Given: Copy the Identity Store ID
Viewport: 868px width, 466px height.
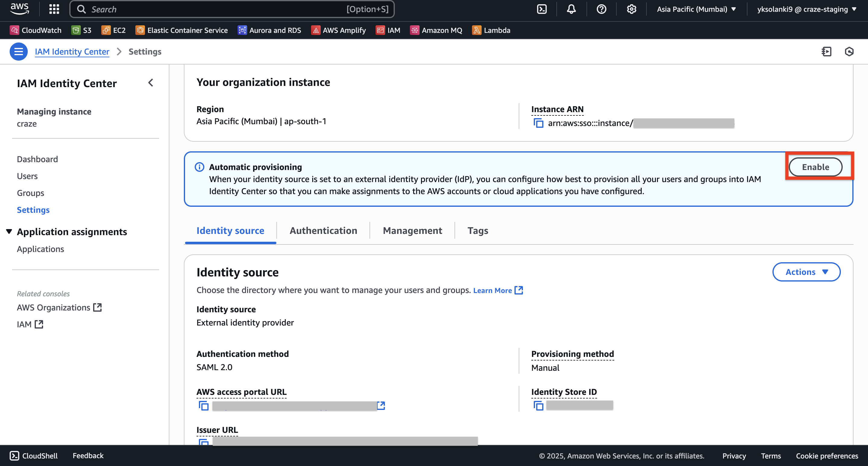Looking at the screenshot, I should pos(539,406).
